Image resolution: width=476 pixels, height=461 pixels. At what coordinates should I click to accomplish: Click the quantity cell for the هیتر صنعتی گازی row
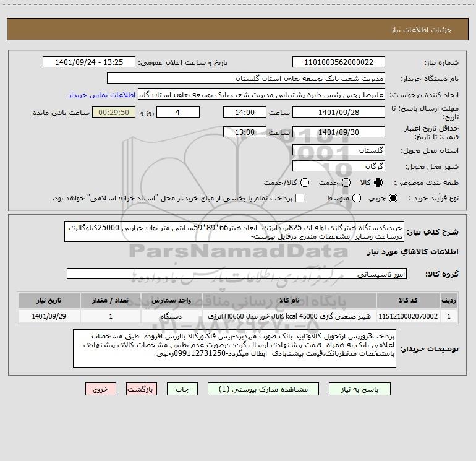point(111,316)
